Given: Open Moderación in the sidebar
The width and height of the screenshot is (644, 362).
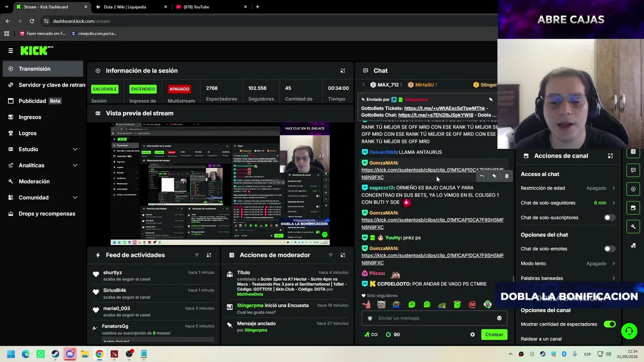Looking at the screenshot, I should [43, 182].
